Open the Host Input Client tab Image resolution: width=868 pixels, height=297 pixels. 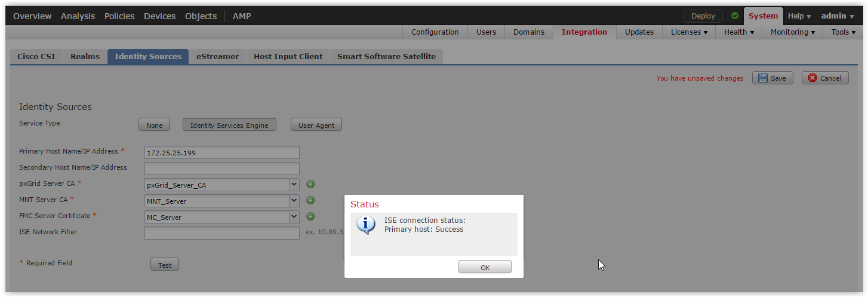[x=288, y=57]
